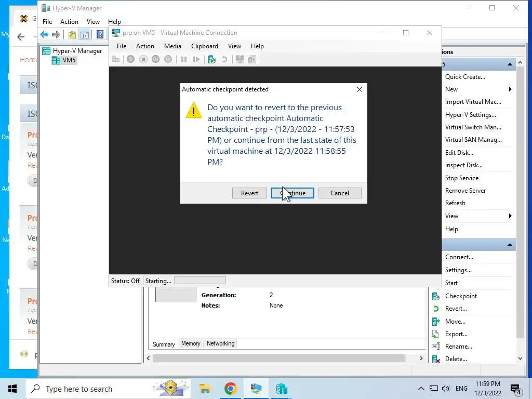The width and height of the screenshot is (532, 399).
Task: Open File menu in Hyper-V Manager window
Action: (47, 22)
